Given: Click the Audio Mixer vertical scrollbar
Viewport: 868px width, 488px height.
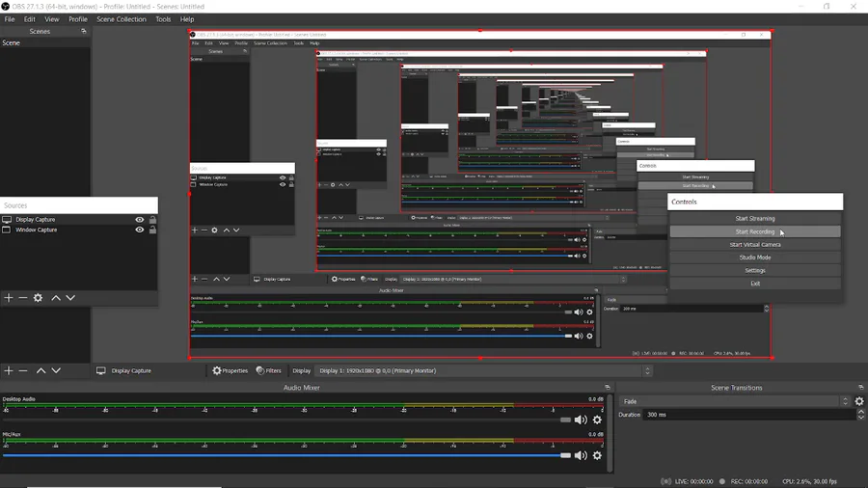Looking at the screenshot, I should [x=610, y=434].
